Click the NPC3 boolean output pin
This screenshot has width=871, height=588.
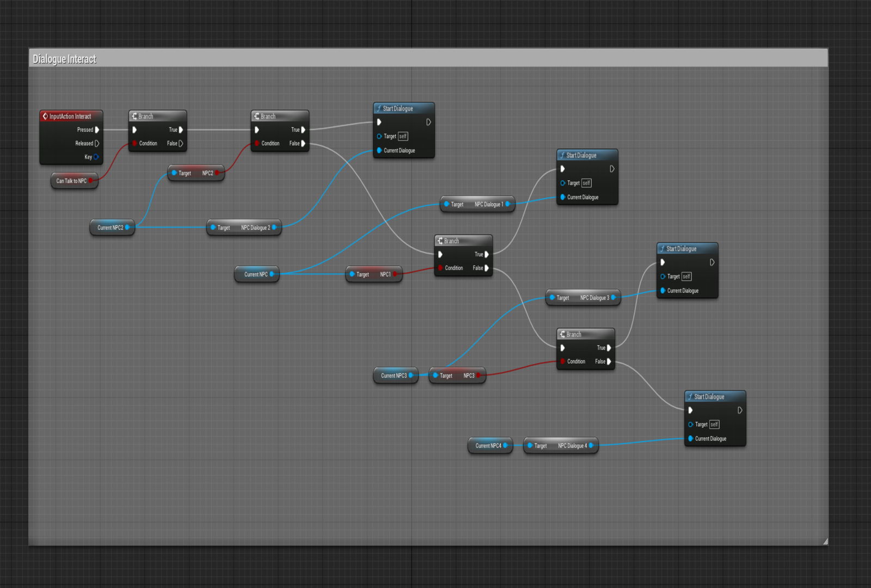pyautogui.click(x=479, y=375)
